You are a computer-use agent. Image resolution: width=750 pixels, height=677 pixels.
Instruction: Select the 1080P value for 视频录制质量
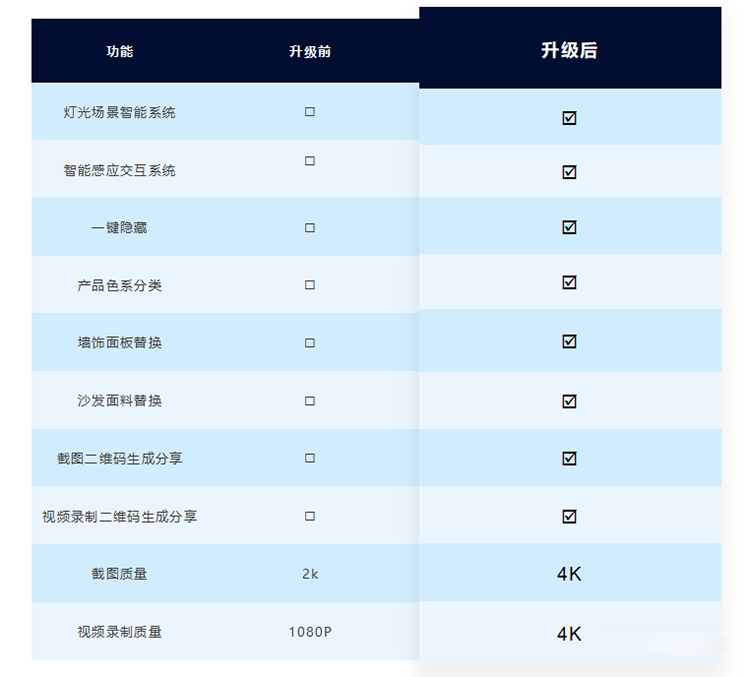(x=310, y=632)
